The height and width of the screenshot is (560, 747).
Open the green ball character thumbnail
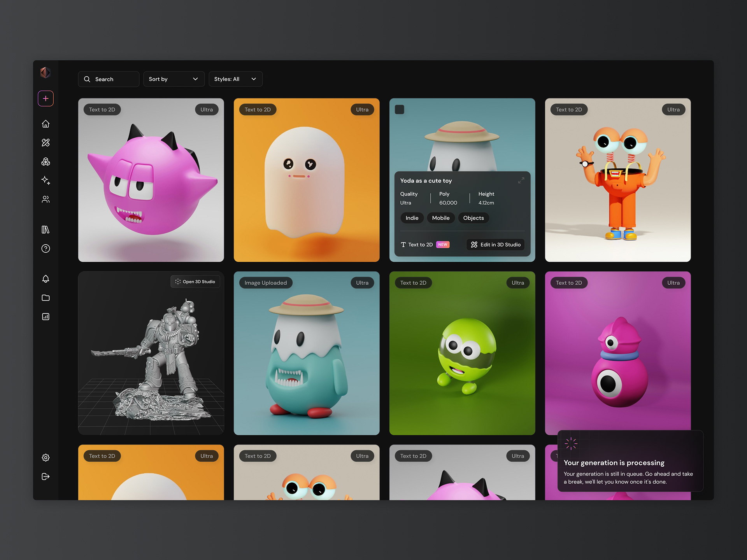coord(462,353)
